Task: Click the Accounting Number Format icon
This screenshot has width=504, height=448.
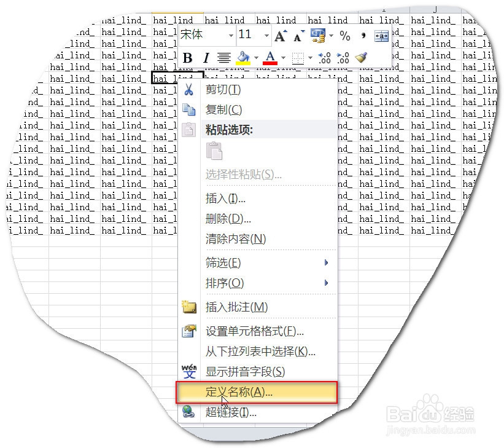Action: tap(319, 36)
